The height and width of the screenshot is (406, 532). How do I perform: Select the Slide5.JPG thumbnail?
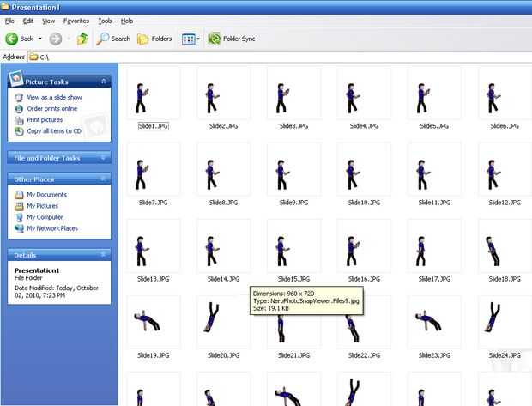[x=434, y=93]
